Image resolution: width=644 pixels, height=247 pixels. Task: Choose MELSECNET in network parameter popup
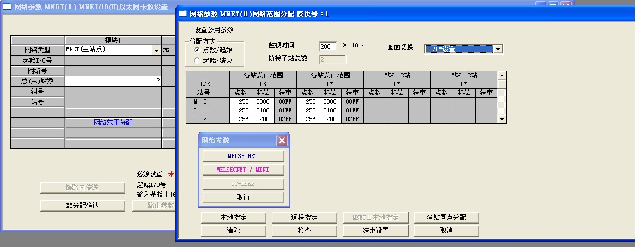pyautogui.click(x=243, y=156)
